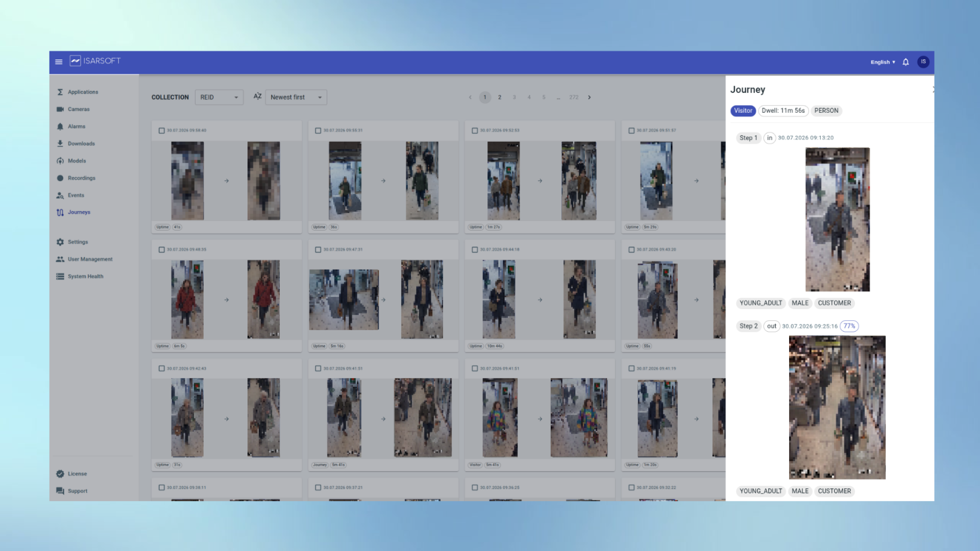The image size is (980, 551).
Task: Open User Management
Action: point(90,259)
